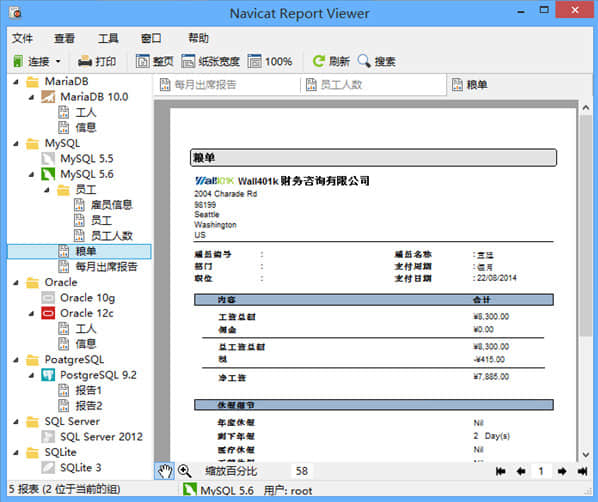Viewport: 598px width, 502px height.
Task: Collapse the 员工 folder under MySQL 5.6
Action: pos(47,190)
